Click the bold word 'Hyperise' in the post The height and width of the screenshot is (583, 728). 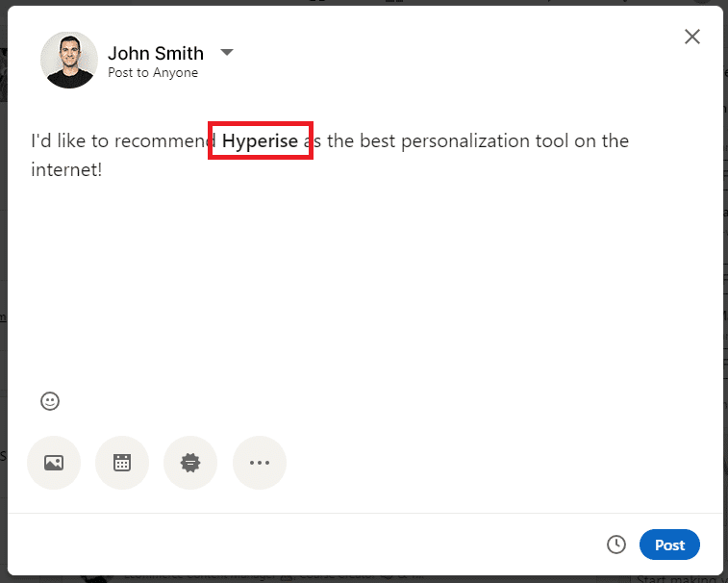(x=260, y=141)
